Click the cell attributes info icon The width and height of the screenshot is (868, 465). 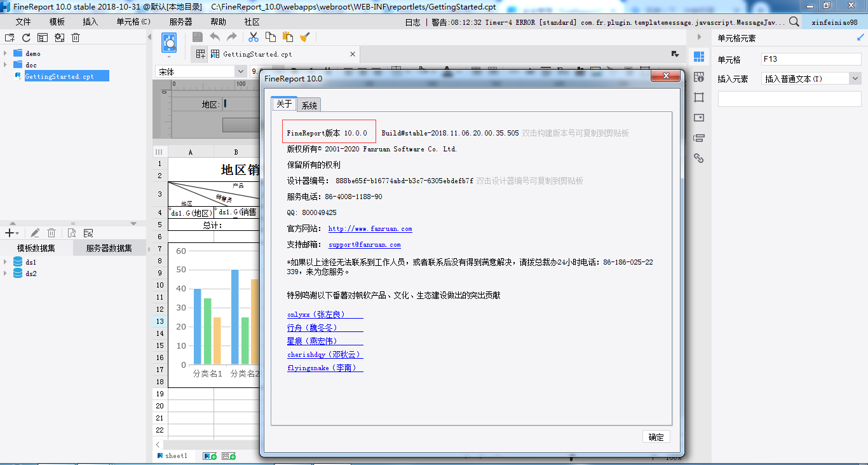(699, 77)
